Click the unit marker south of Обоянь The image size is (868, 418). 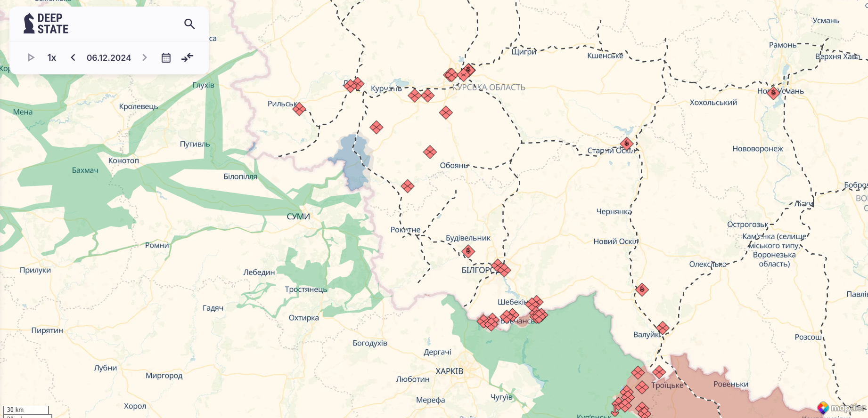coord(408,186)
